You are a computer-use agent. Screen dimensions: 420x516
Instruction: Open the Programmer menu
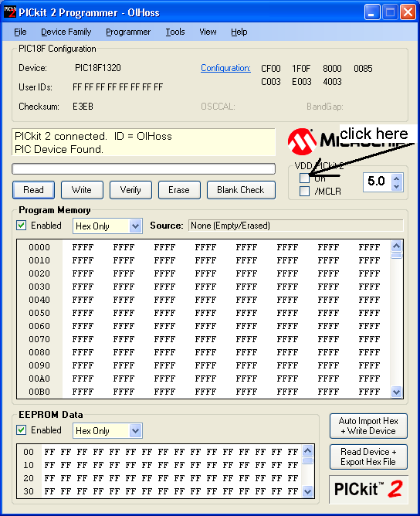point(128,32)
